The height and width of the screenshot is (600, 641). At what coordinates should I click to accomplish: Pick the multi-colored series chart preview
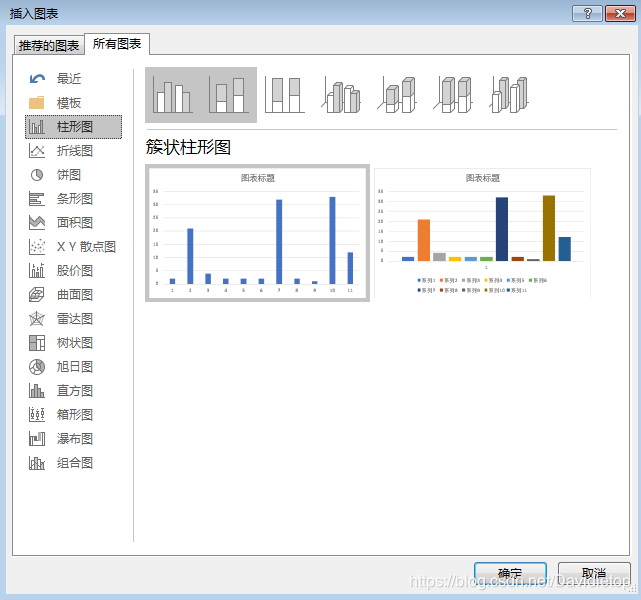coord(482,233)
